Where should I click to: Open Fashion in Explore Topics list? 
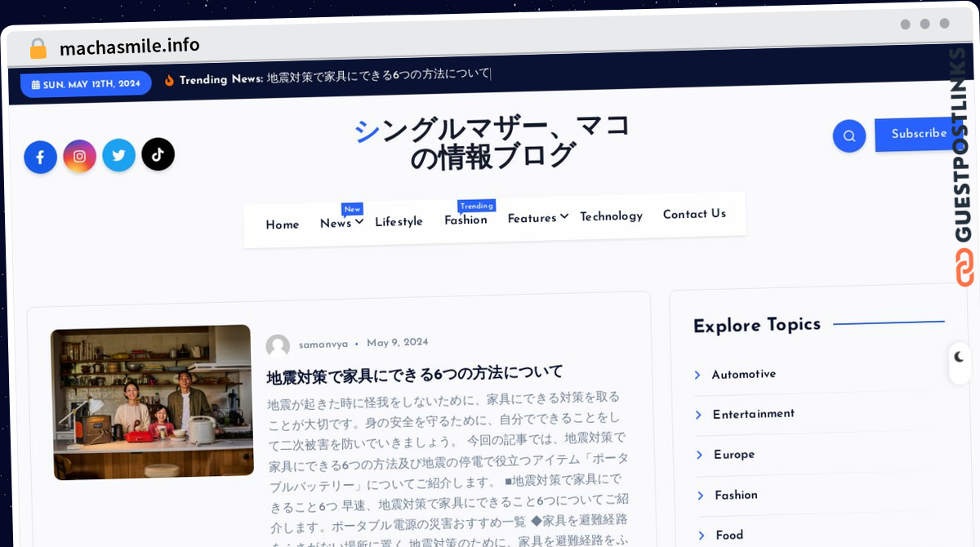pyautogui.click(x=736, y=496)
